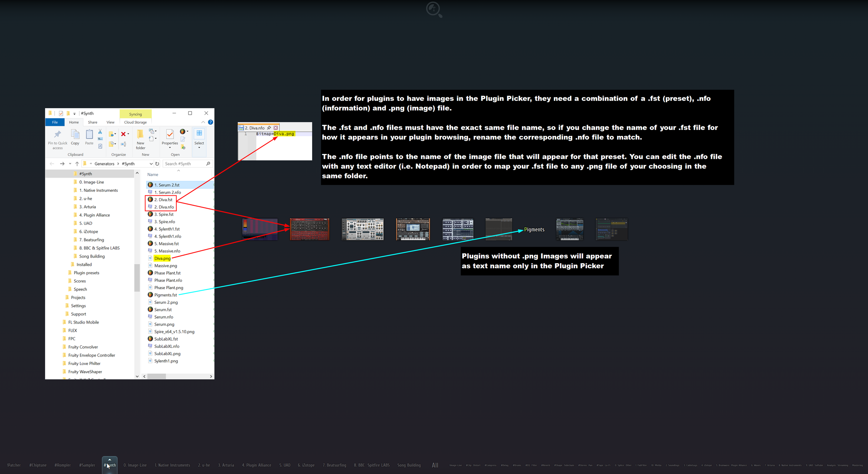The width and height of the screenshot is (868, 474).
Task: Click the FL Studio Open icon in ribbon
Action: click(x=182, y=131)
